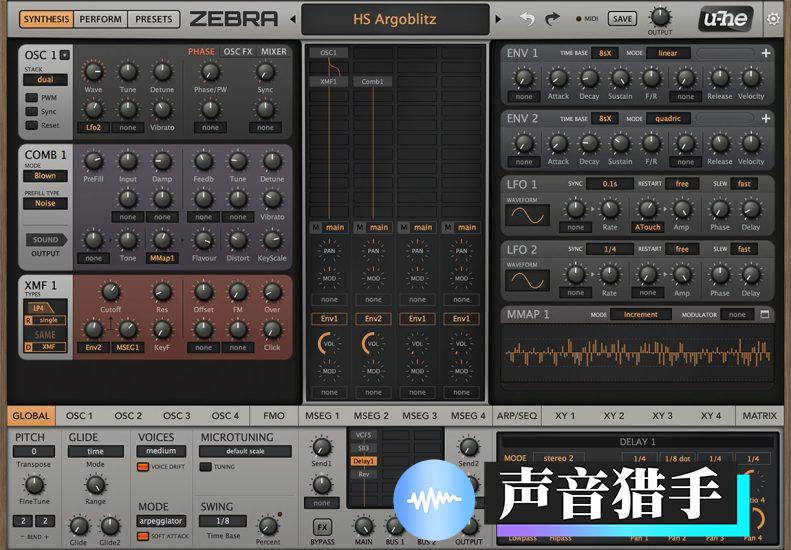Add stage with ENV 2 plus icon
The height and width of the screenshot is (550, 791).
click(x=766, y=118)
